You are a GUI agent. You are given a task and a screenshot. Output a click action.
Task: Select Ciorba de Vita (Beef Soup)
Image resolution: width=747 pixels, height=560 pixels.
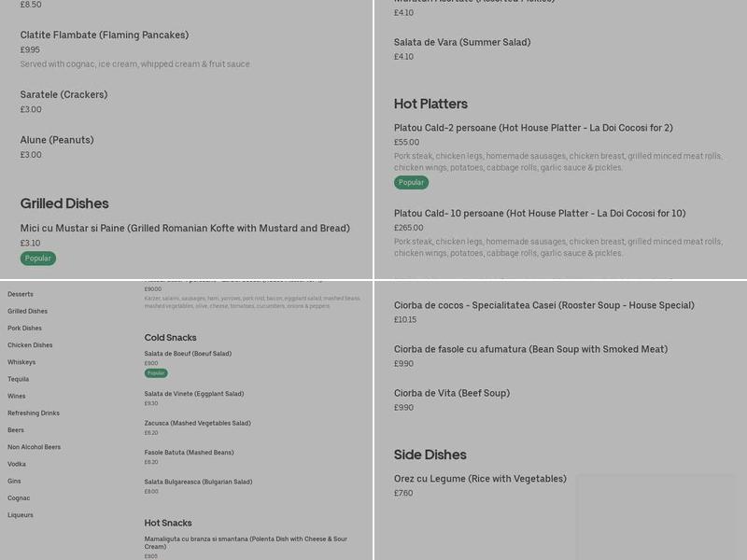452,393
